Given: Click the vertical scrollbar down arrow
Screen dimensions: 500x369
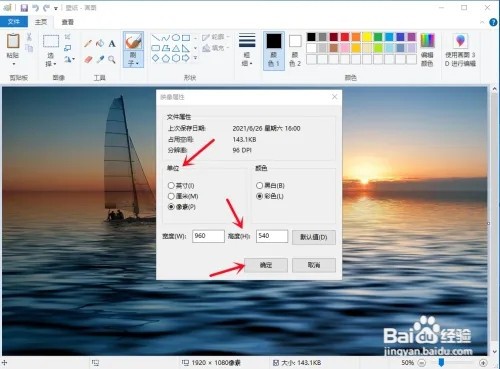Looking at the screenshot, I should (494, 352).
